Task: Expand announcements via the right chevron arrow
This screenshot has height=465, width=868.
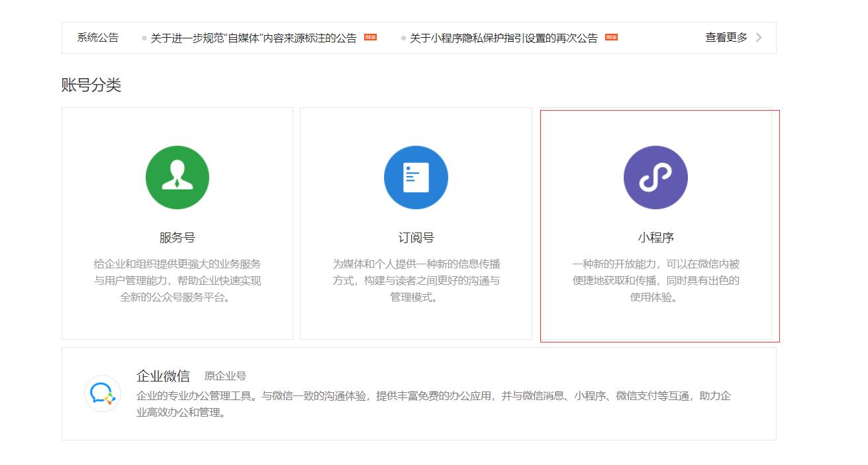Action: click(x=759, y=38)
